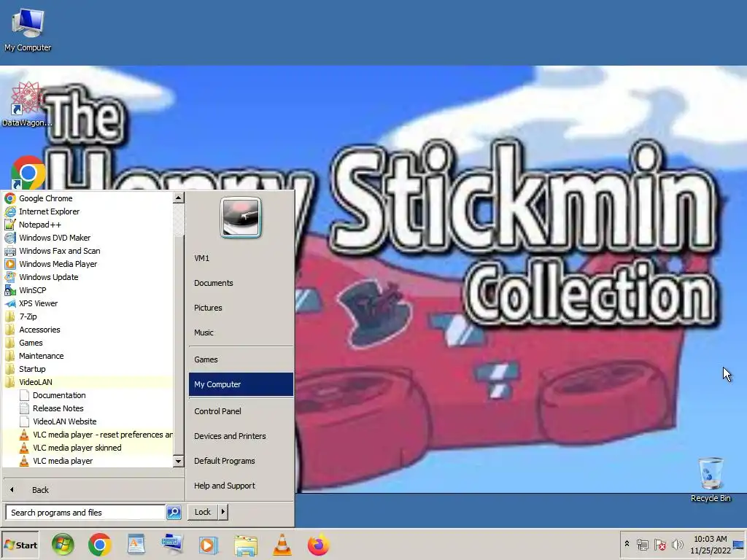The height and width of the screenshot is (560, 747).
Task: Click the volume speaker tray icon
Action: tap(677, 545)
